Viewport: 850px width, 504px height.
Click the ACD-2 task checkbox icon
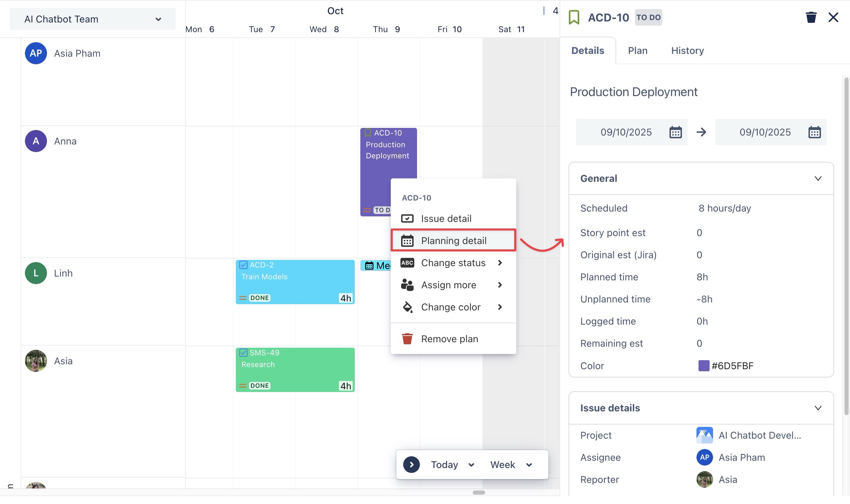click(243, 265)
